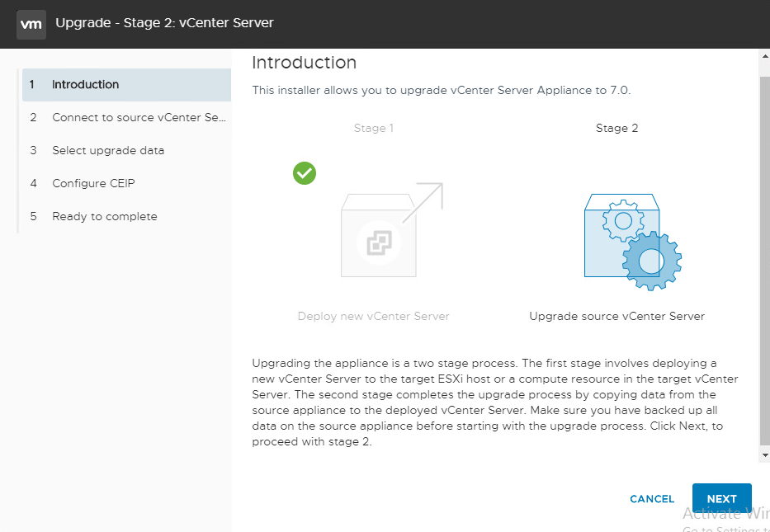Click Next to proceed with stage 2

pos(722,499)
